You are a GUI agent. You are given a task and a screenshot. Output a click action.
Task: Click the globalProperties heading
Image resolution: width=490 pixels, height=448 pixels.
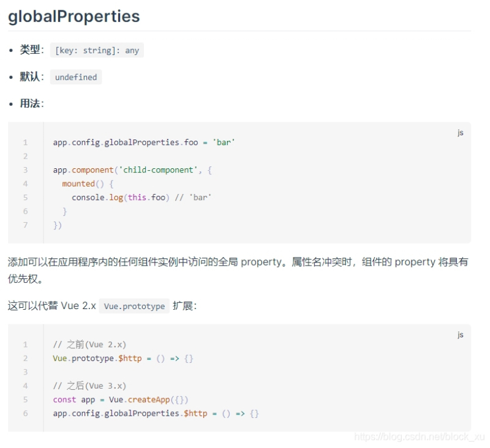(73, 17)
